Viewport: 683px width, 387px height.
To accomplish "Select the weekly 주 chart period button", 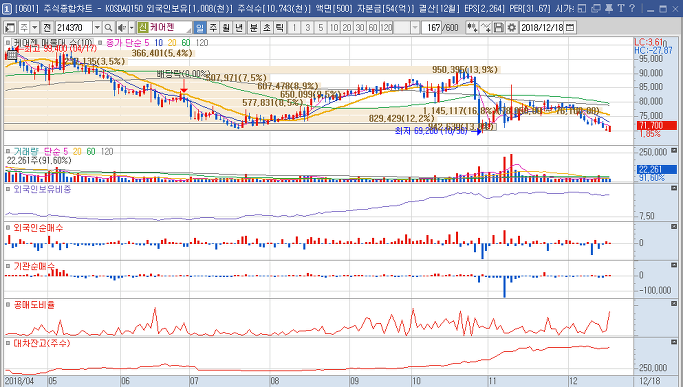I will click(x=213, y=28).
